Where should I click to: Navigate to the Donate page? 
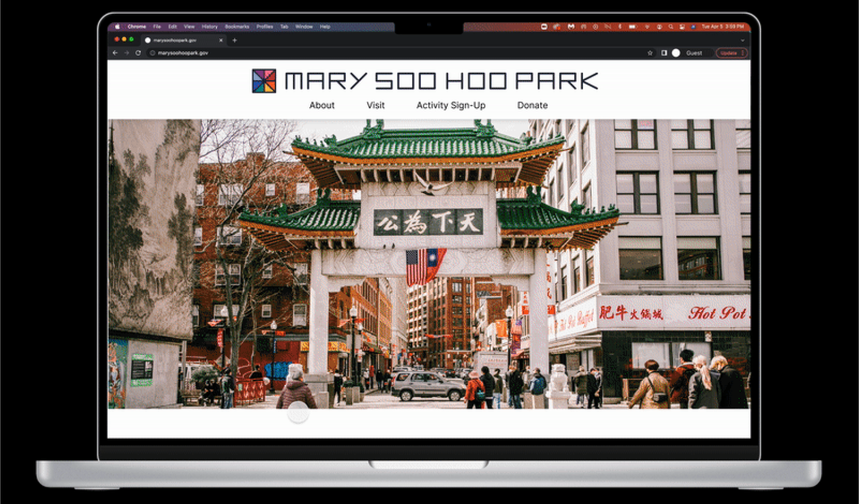(533, 105)
